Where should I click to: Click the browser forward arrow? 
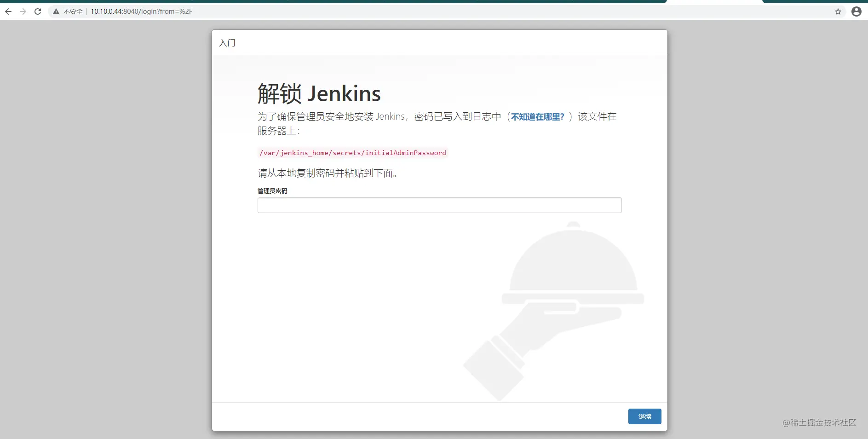(23, 12)
